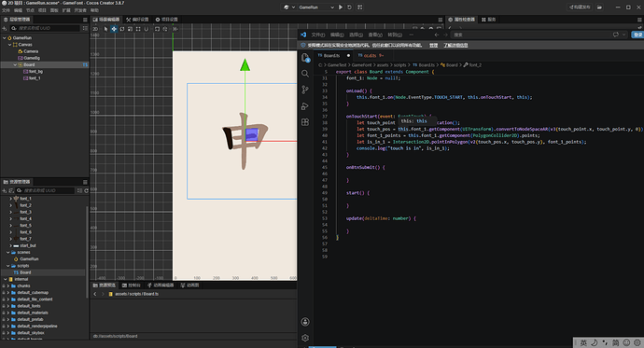644x348 pixels.
Task: Select the Board TypeScript asset
Action: click(25, 272)
